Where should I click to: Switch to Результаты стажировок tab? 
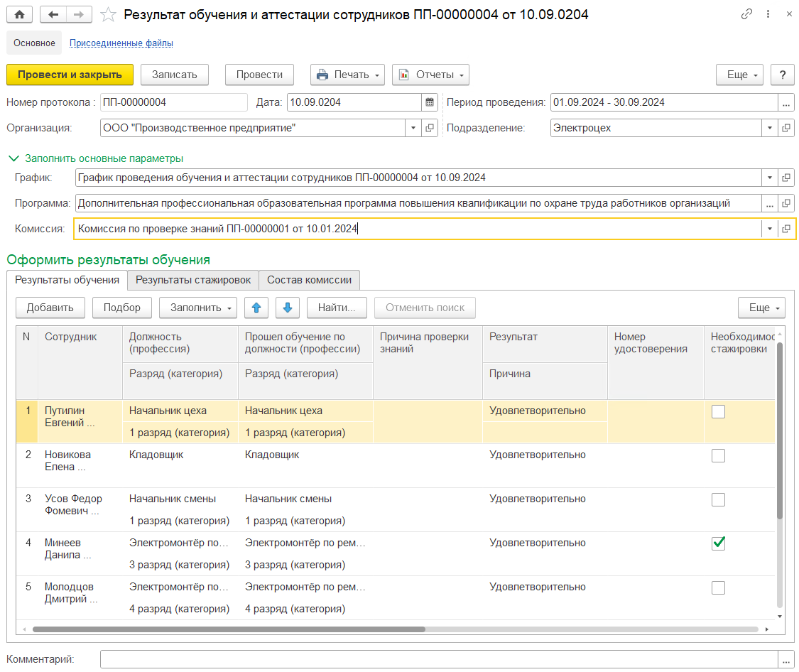tap(193, 280)
